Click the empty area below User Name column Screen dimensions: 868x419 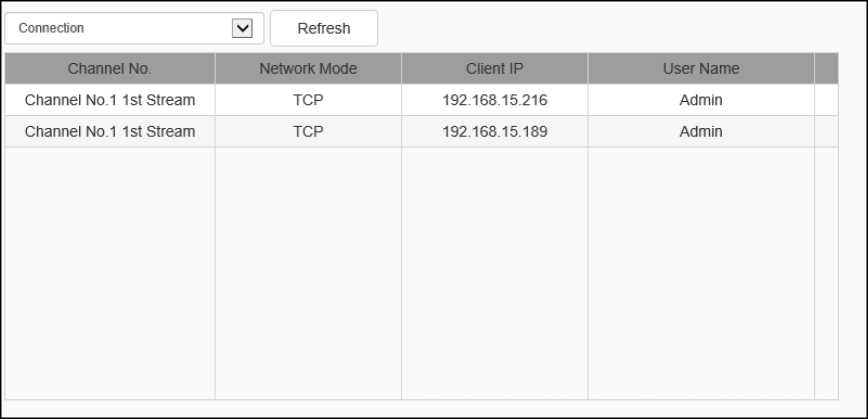[701, 272]
